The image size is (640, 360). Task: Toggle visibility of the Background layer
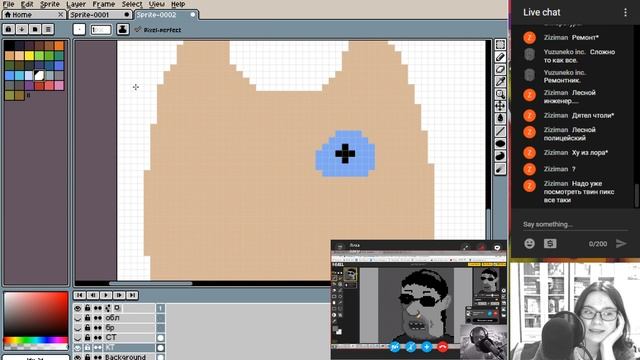[x=78, y=357]
